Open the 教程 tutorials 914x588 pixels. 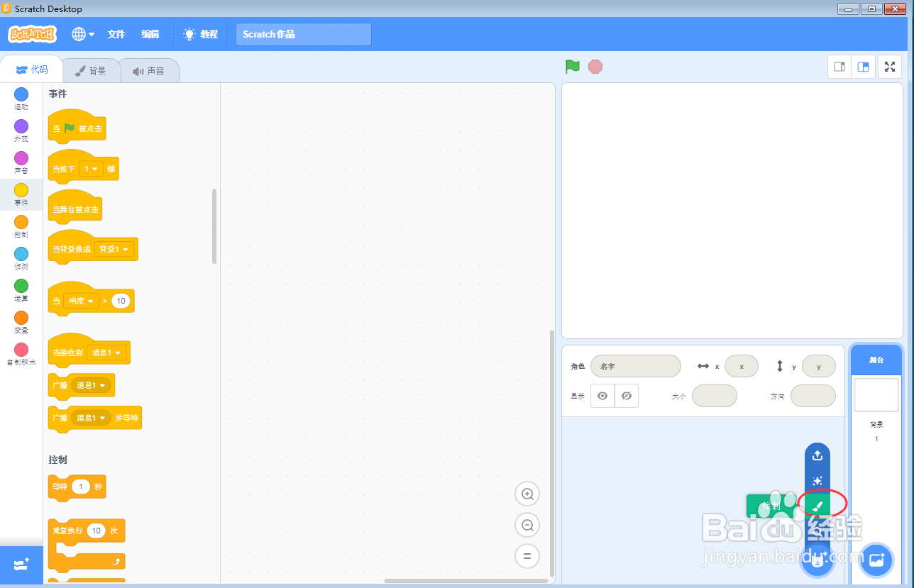(x=201, y=34)
